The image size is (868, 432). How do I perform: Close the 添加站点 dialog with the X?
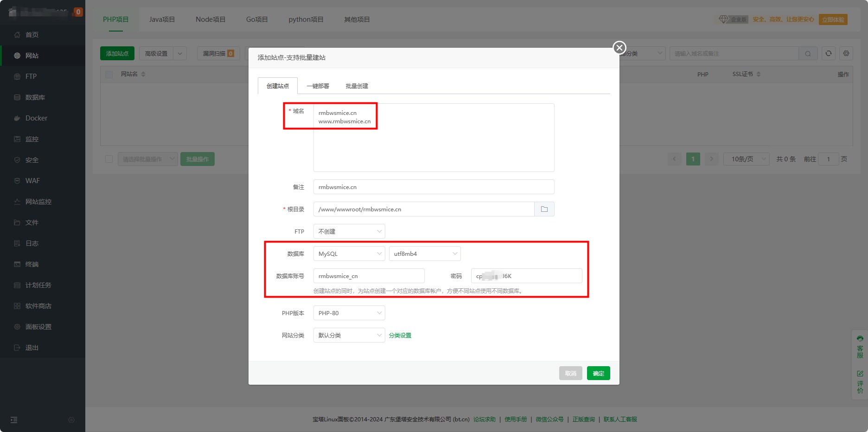click(x=619, y=47)
